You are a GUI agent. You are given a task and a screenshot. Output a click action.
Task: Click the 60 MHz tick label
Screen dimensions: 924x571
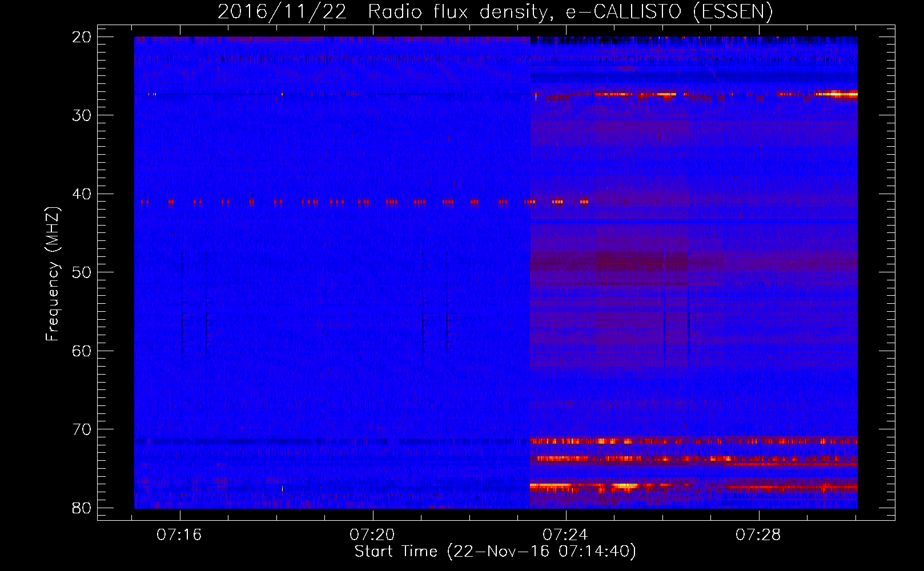click(82, 351)
